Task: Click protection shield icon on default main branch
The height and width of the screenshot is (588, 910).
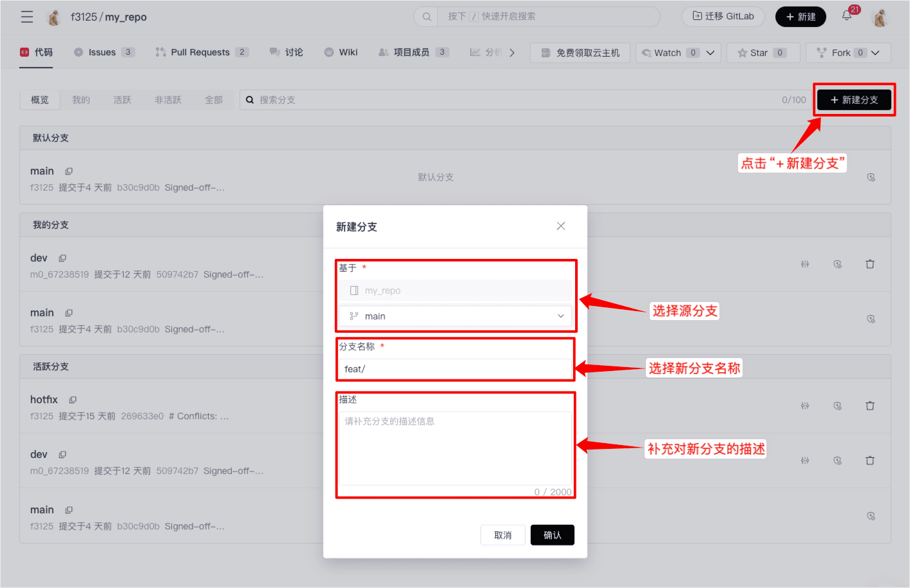Action: tap(871, 177)
